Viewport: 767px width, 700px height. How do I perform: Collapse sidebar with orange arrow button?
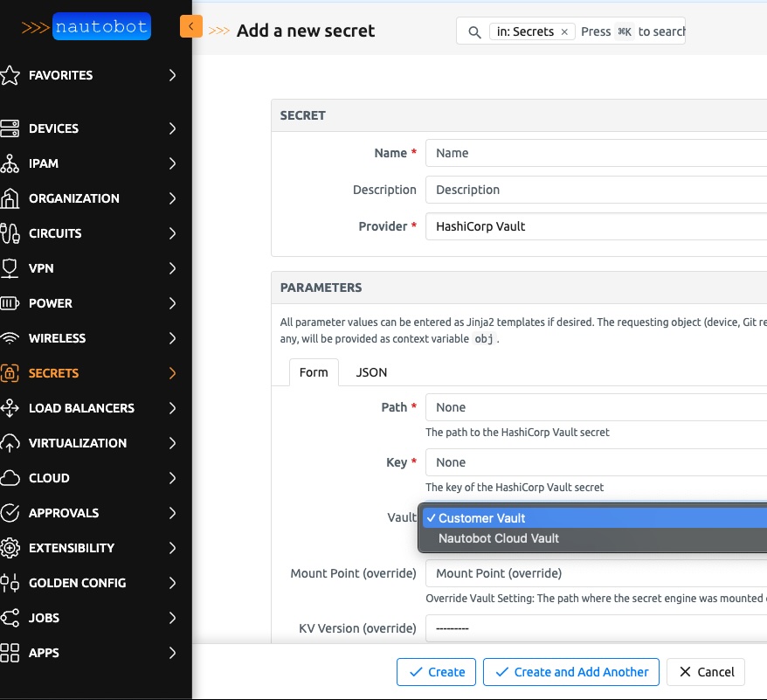[190, 27]
